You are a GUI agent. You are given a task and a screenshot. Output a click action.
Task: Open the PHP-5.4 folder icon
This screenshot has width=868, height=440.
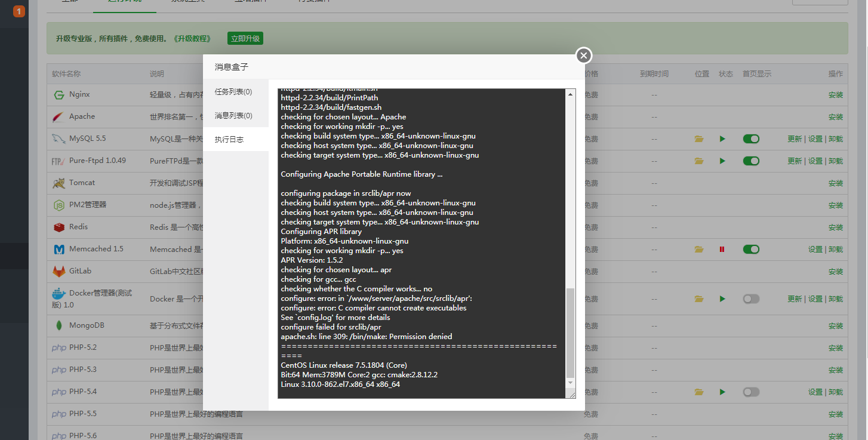699,392
